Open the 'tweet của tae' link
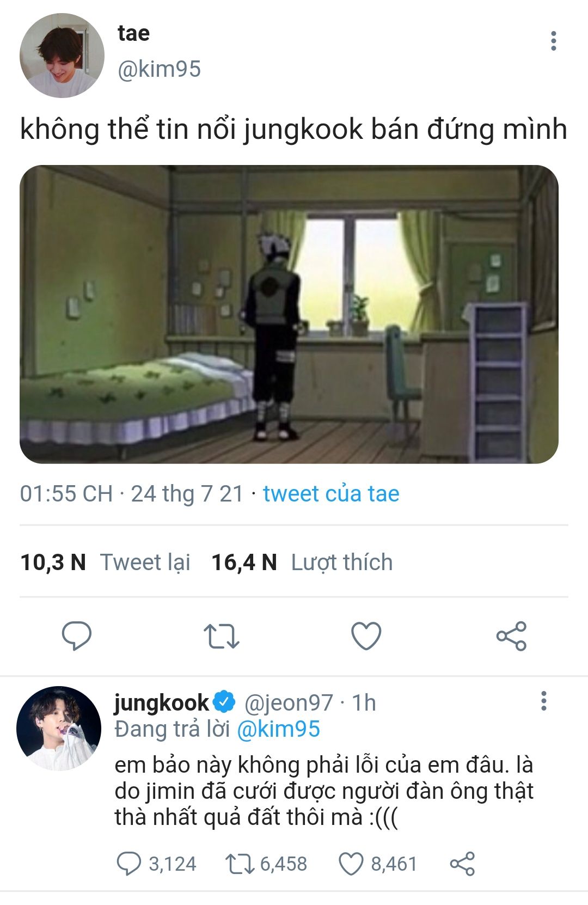The image size is (588, 905). click(331, 494)
